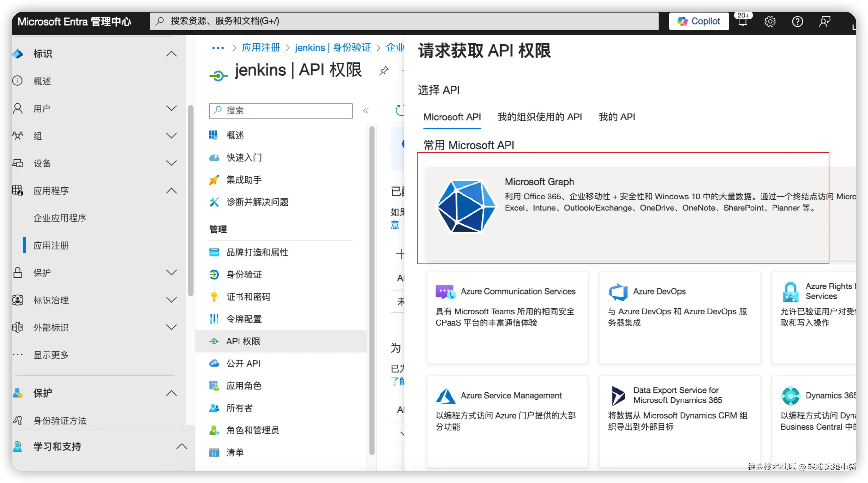Switch to 我的 API tab
The width and height of the screenshot is (868, 483).
[617, 117]
